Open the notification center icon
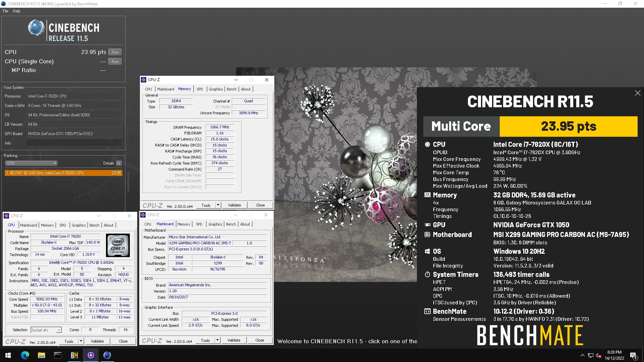This screenshot has height=362, width=644. [x=633, y=355]
